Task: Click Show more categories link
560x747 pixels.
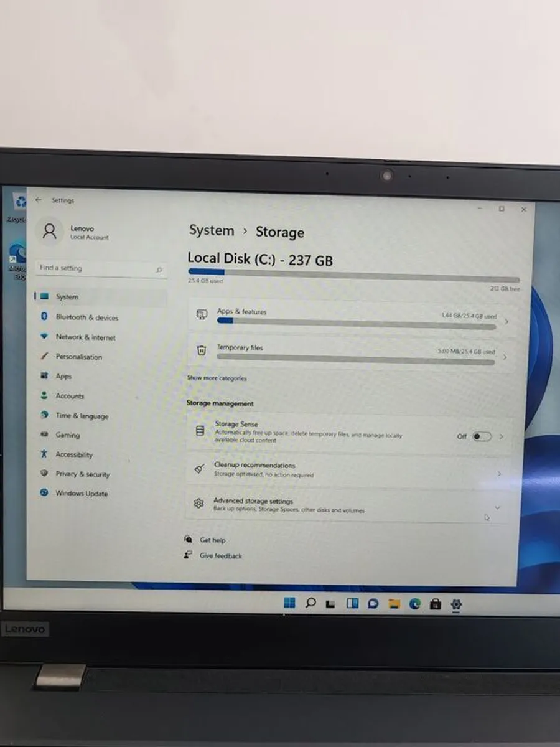Action: click(x=217, y=378)
